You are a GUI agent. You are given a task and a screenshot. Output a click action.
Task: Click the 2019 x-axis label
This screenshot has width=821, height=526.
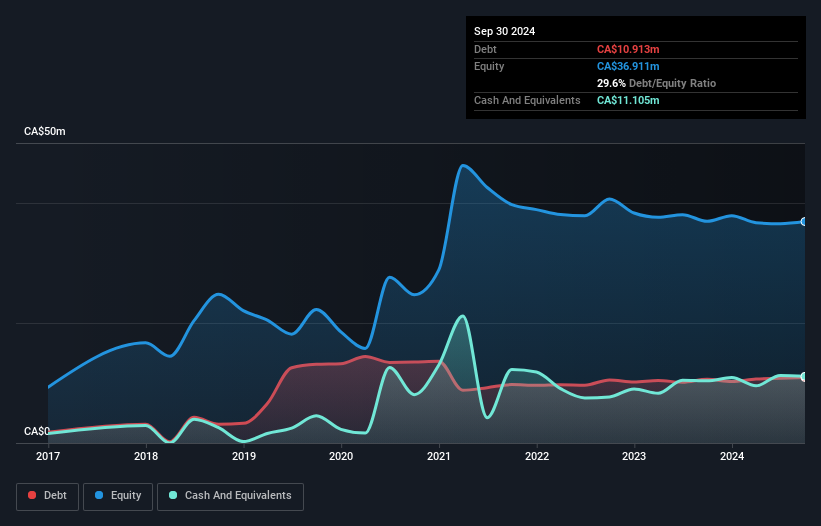244,456
